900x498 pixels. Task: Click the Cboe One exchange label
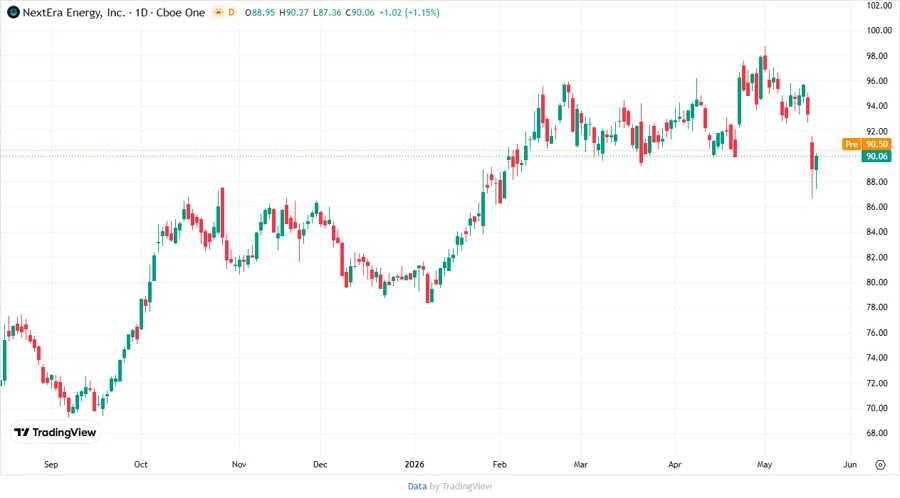pos(180,13)
